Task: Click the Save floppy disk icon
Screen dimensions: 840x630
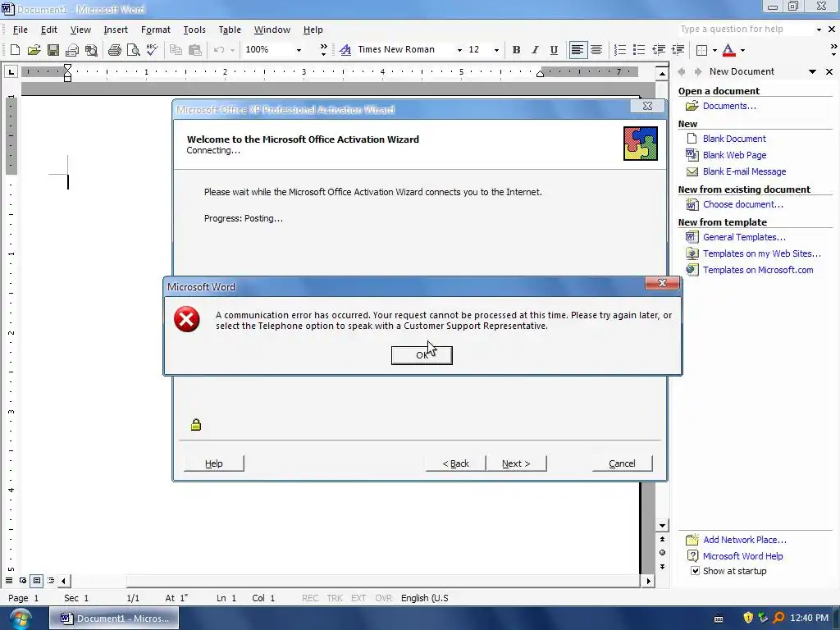Action: [53, 50]
